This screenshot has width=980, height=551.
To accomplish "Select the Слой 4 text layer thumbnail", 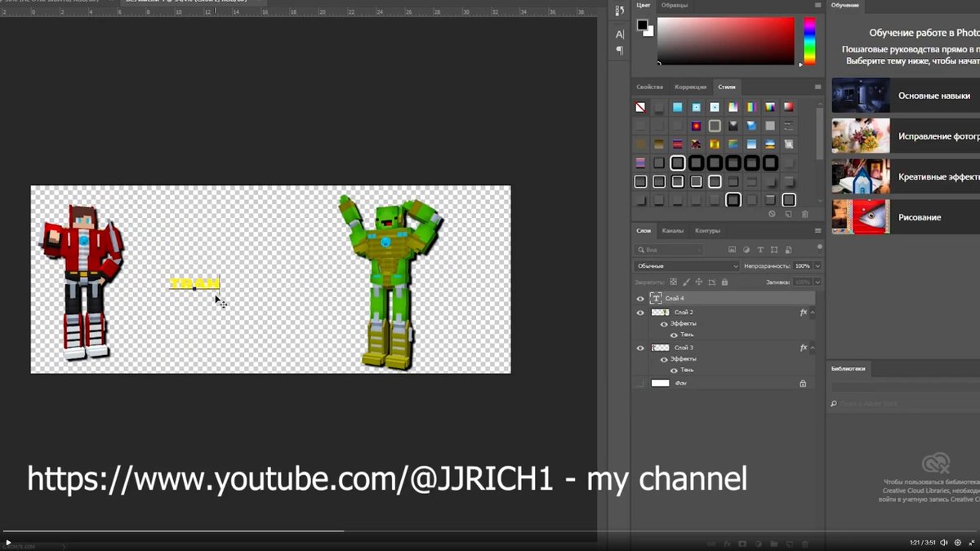I will [656, 299].
